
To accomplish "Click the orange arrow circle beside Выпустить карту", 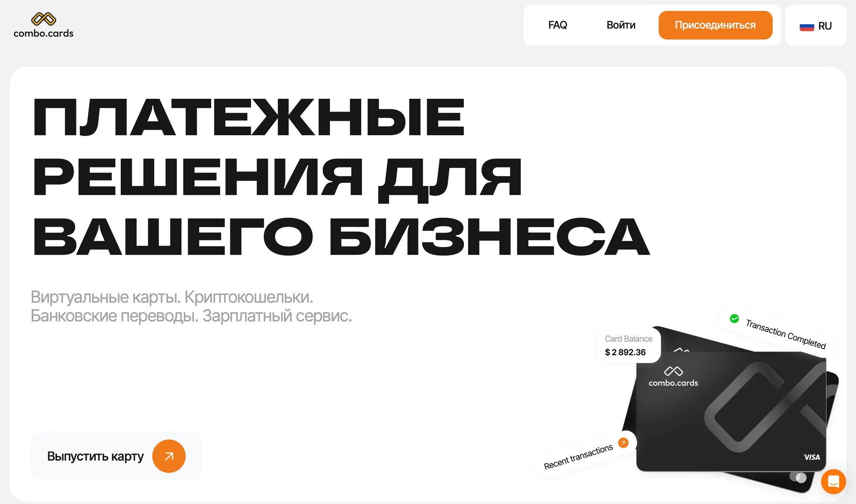I will pyautogui.click(x=169, y=456).
